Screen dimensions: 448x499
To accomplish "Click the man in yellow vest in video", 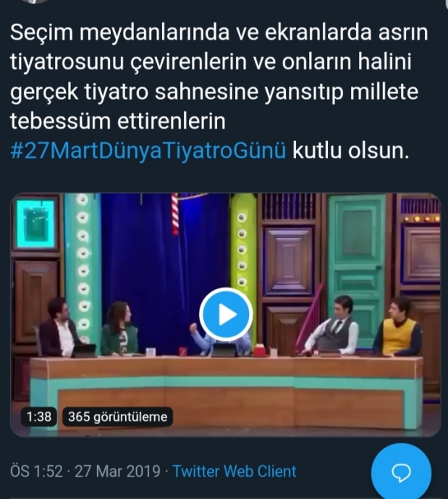I will [397, 327].
